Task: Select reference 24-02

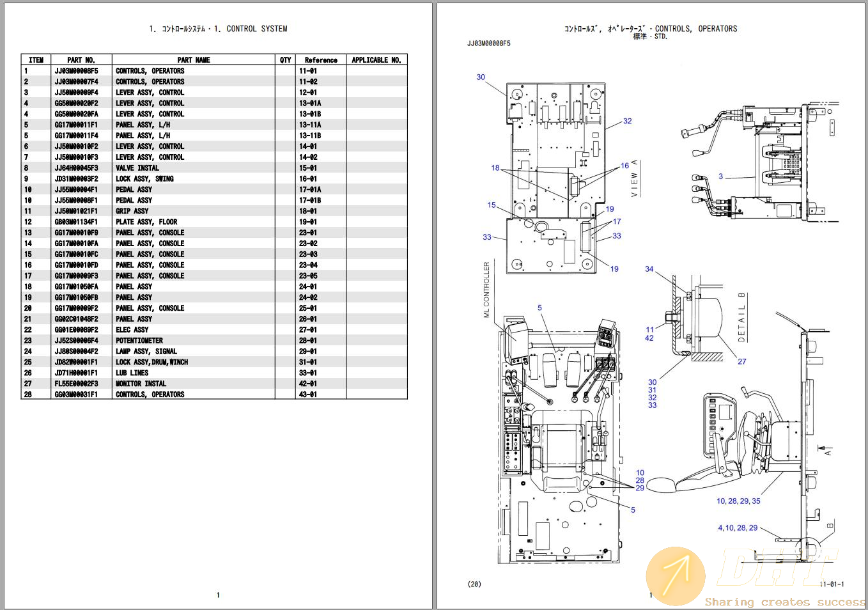Action: 308,297
